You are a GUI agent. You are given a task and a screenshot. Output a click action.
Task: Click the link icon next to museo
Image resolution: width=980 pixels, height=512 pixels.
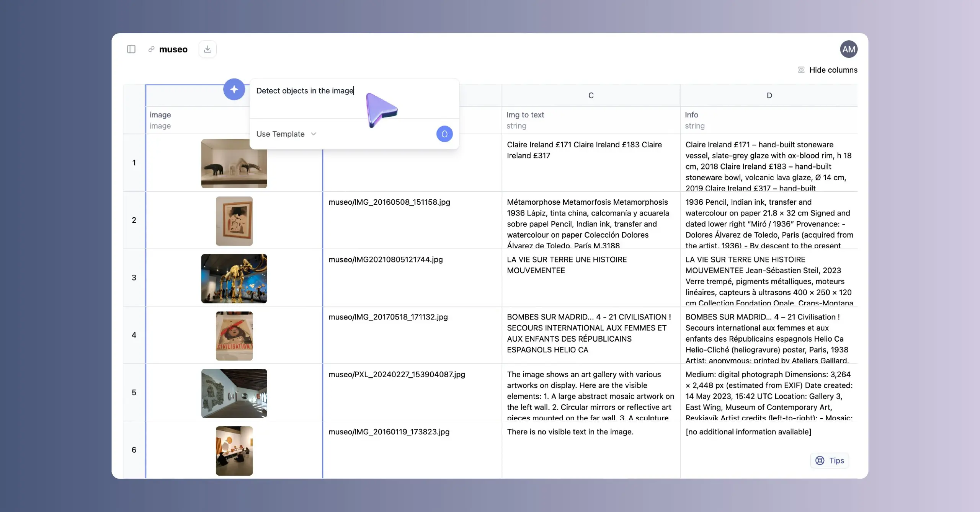(x=151, y=49)
